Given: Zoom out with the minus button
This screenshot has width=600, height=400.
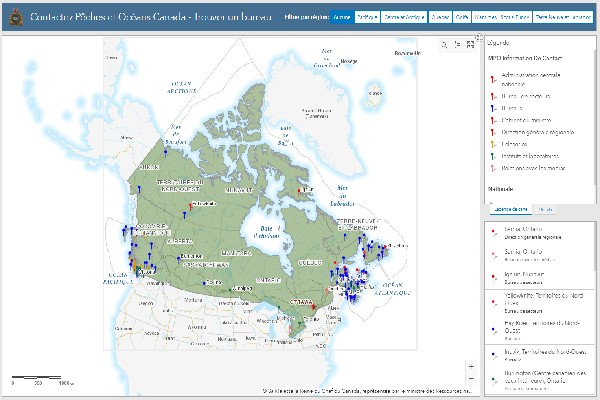Looking at the screenshot, I should (470, 379).
